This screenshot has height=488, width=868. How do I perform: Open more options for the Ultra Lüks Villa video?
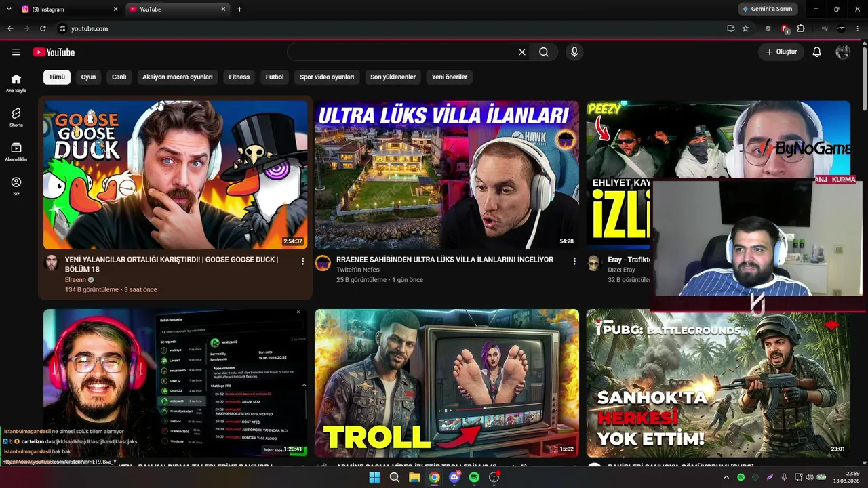point(574,261)
